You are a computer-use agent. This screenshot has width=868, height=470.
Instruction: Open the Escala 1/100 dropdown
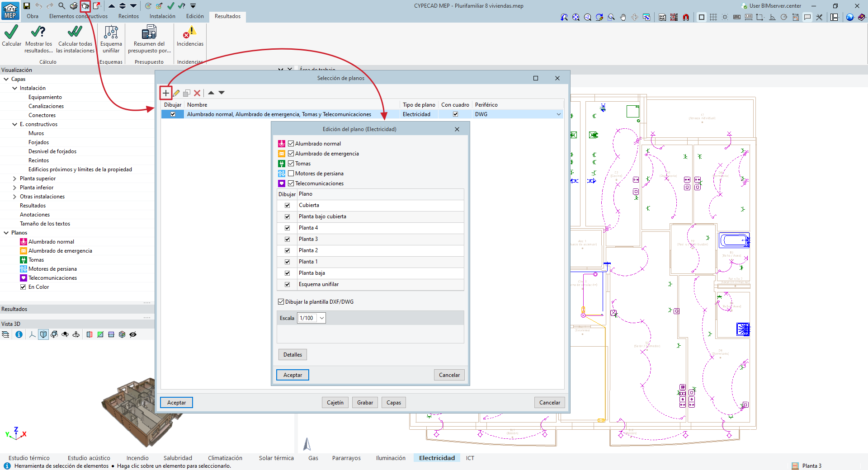pos(321,318)
